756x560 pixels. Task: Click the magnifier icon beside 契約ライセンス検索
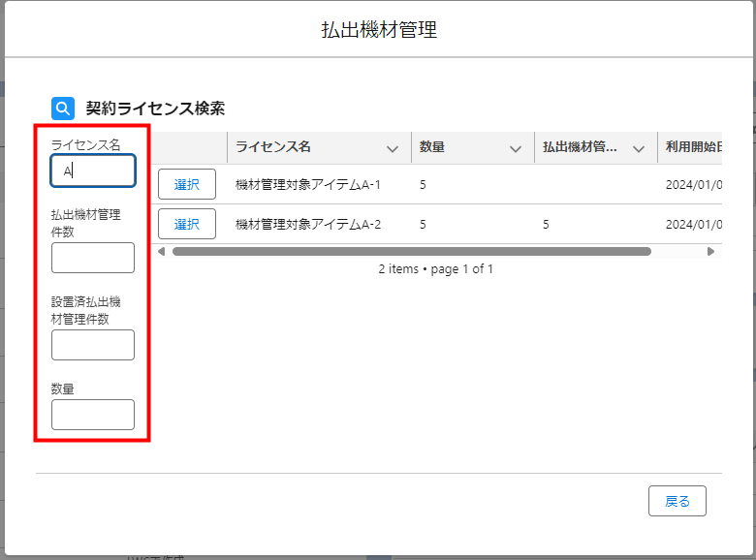coord(63,109)
